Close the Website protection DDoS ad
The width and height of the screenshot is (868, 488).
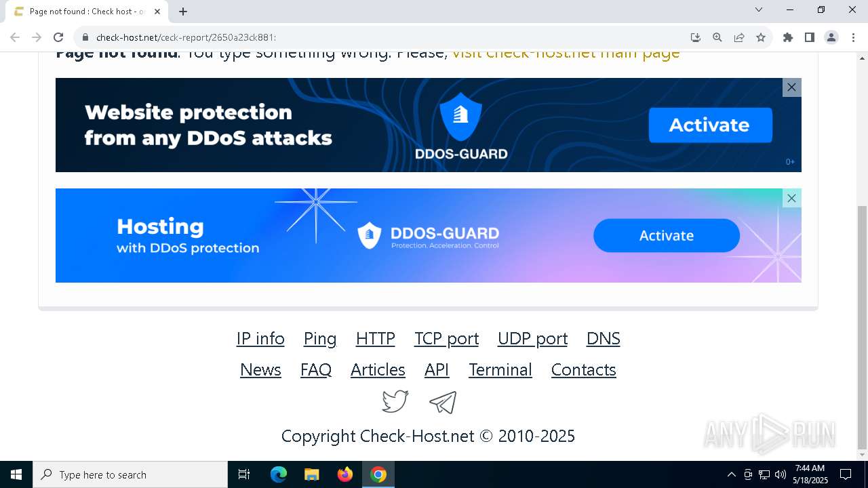pyautogui.click(x=791, y=87)
